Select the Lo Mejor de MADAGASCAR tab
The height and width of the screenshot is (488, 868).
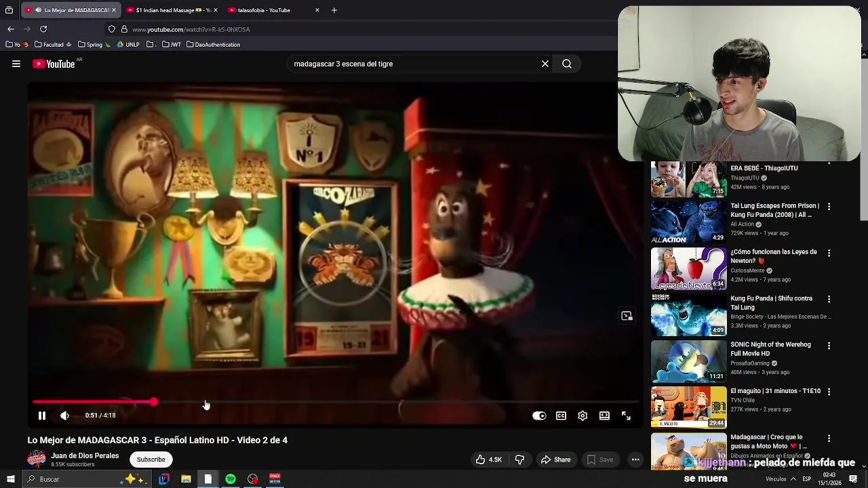click(71, 10)
